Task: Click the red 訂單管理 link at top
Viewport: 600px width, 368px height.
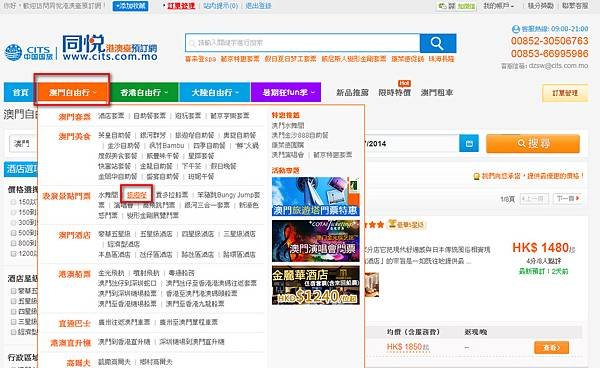Action: point(181,6)
